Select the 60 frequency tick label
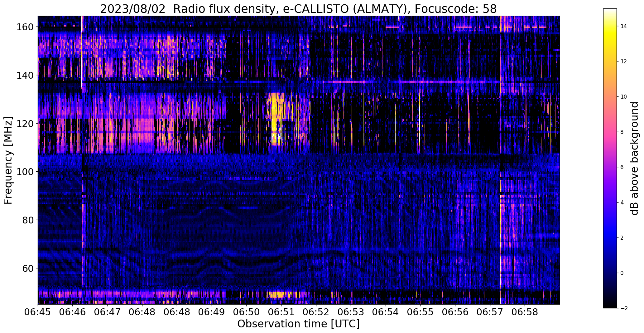The image size is (644, 333). (28, 268)
